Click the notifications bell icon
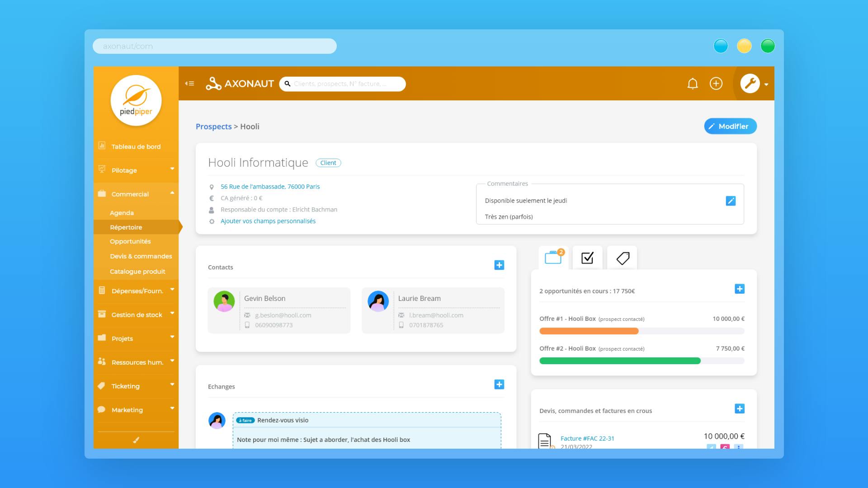This screenshot has width=868, height=488. point(692,84)
